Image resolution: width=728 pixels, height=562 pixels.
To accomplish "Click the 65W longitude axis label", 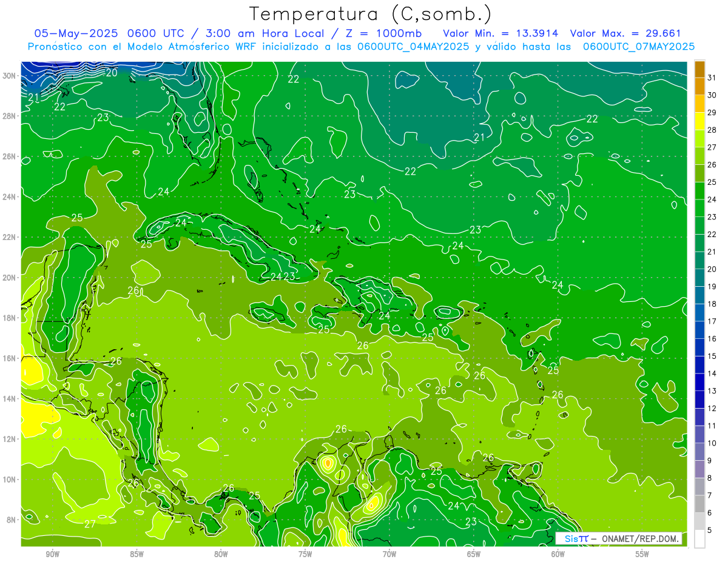I will point(474,554).
